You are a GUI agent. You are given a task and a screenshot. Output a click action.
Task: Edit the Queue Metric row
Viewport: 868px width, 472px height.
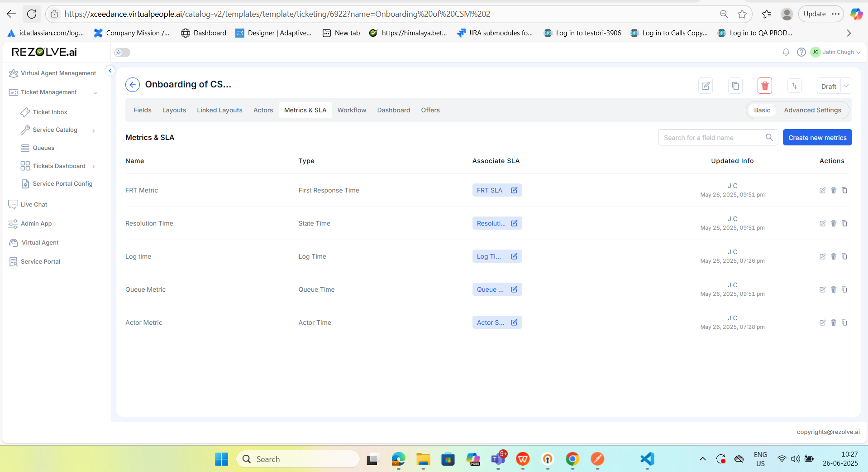point(822,289)
